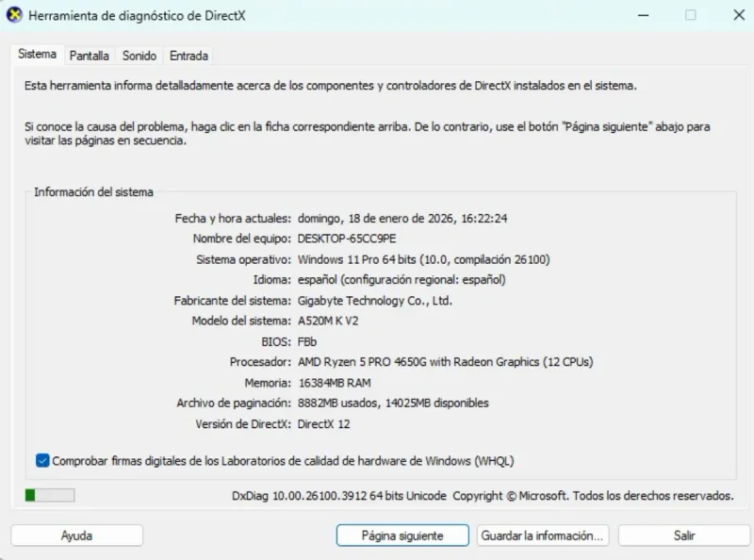754x560 pixels.
Task: Click the Archivo de paginación label
Action: click(234, 404)
